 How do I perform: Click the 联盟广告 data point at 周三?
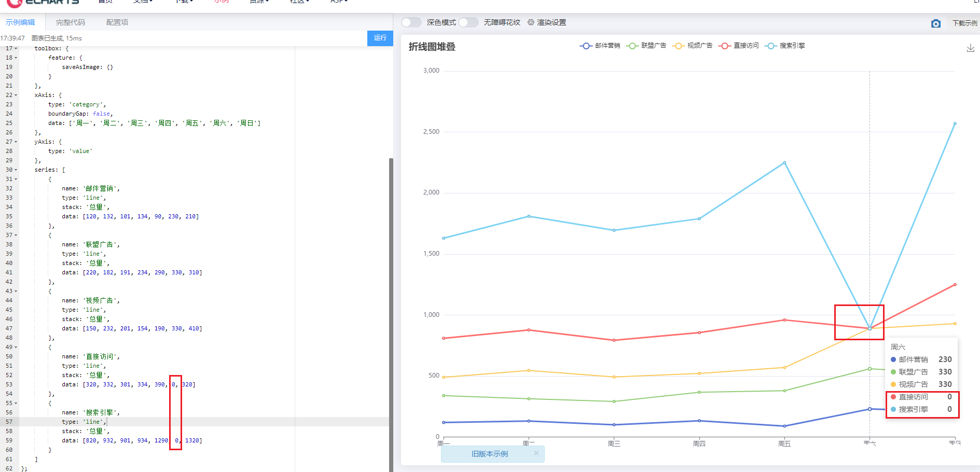coord(614,401)
